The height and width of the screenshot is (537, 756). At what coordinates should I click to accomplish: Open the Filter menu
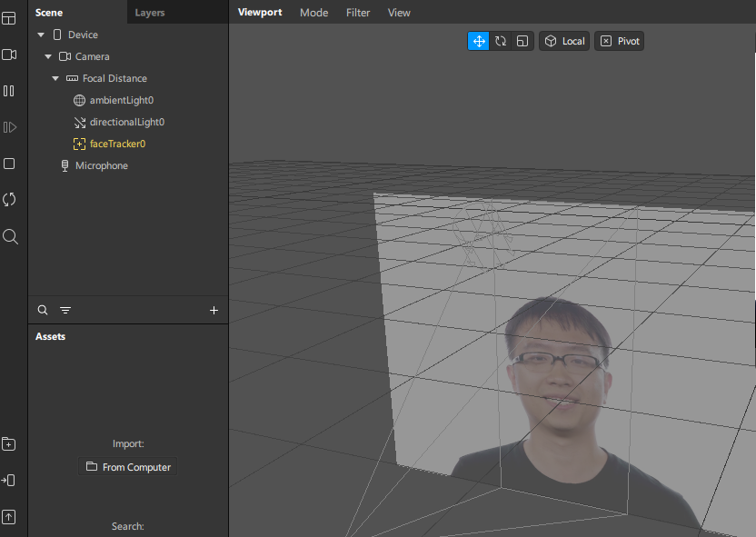(358, 13)
